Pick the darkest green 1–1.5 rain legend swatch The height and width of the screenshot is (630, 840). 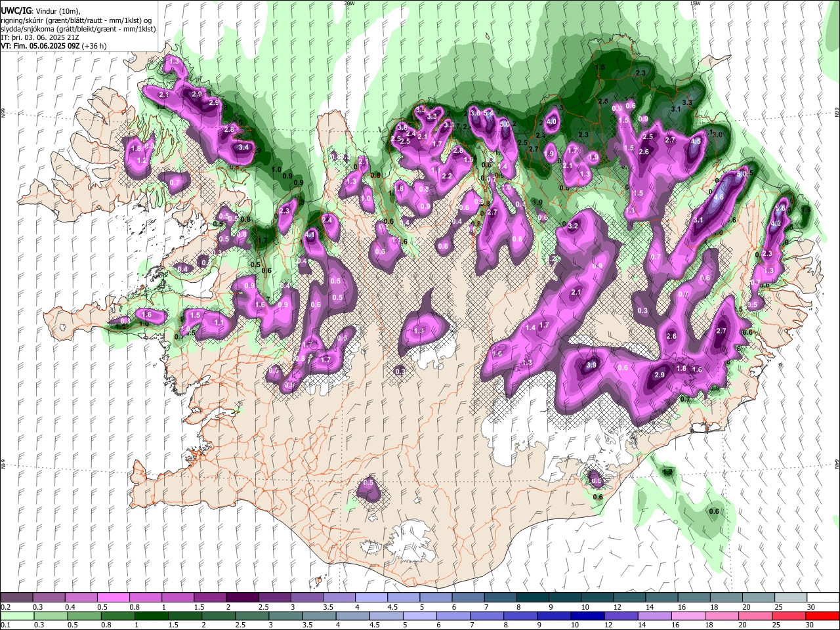click(151, 616)
